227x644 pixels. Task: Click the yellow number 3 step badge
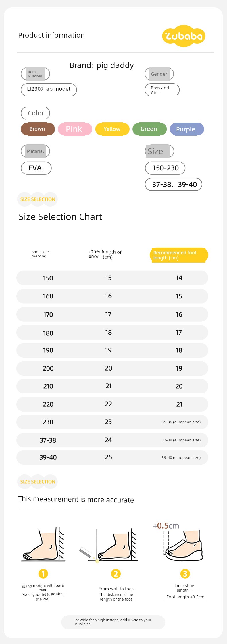click(185, 573)
